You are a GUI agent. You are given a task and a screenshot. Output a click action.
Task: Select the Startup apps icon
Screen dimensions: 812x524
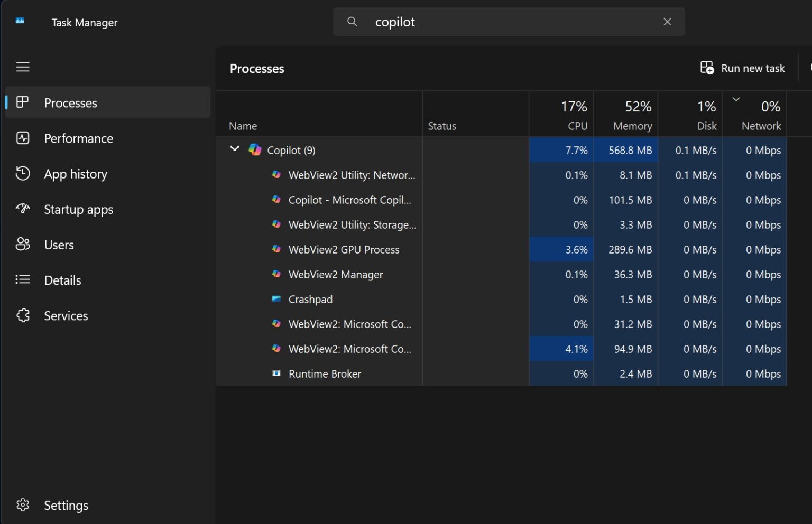tap(23, 209)
